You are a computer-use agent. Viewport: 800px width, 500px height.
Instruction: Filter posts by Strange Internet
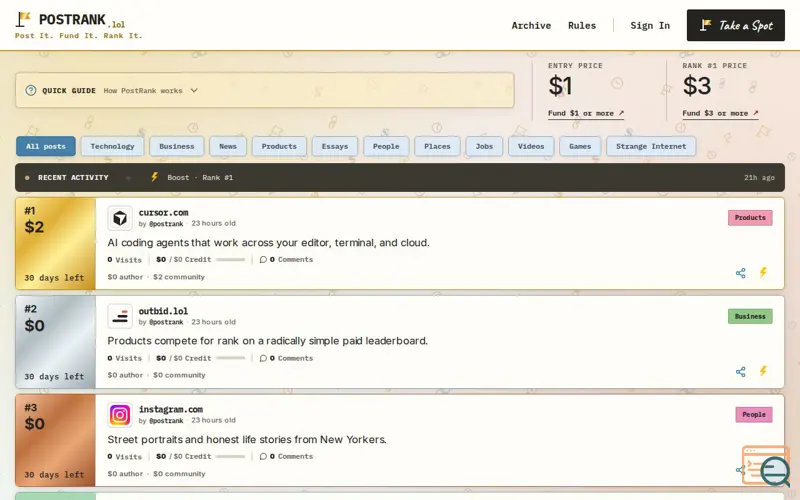click(651, 146)
